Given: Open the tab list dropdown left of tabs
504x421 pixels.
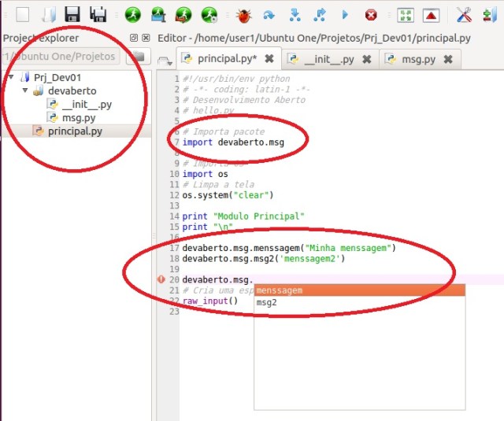Looking at the screenshot, I should pos(163,60).
